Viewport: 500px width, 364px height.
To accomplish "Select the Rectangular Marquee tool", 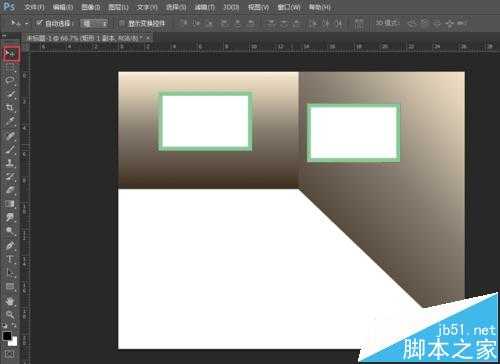I will click(10, 67).
